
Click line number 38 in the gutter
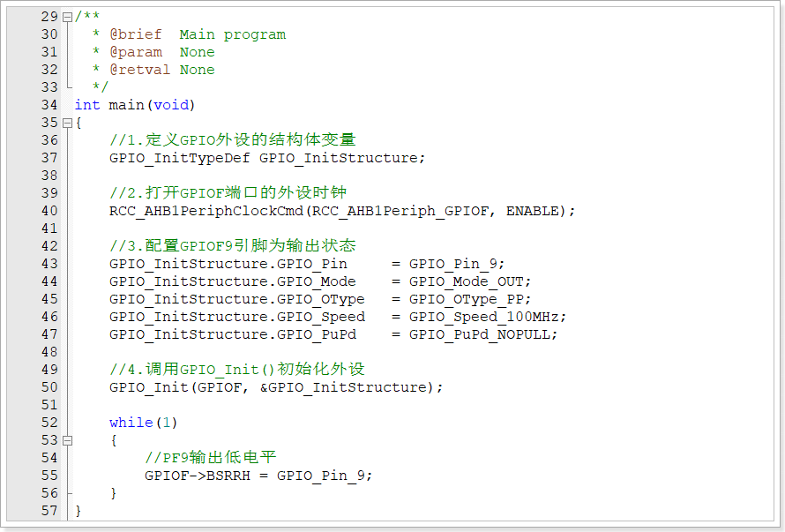pos(49,176)
